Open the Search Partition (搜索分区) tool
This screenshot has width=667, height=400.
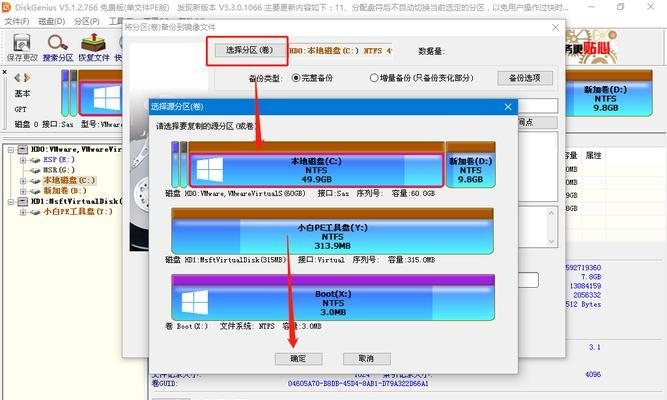[57, 48]
